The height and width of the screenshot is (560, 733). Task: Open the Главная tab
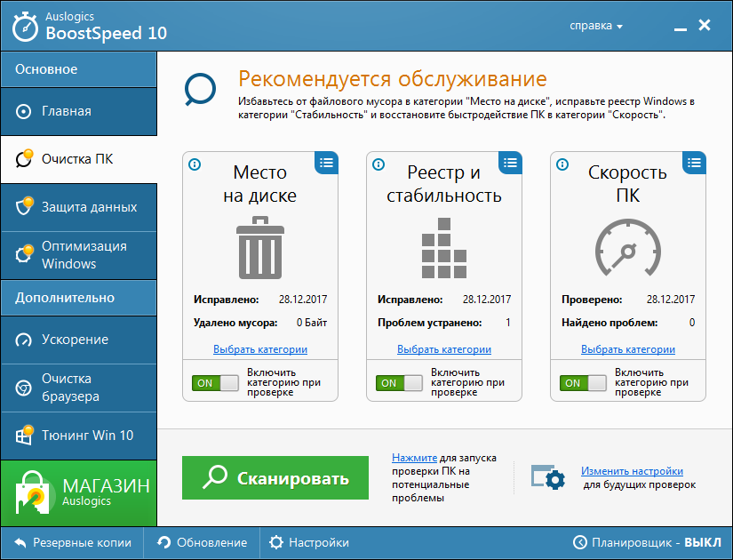pos(78,111)
